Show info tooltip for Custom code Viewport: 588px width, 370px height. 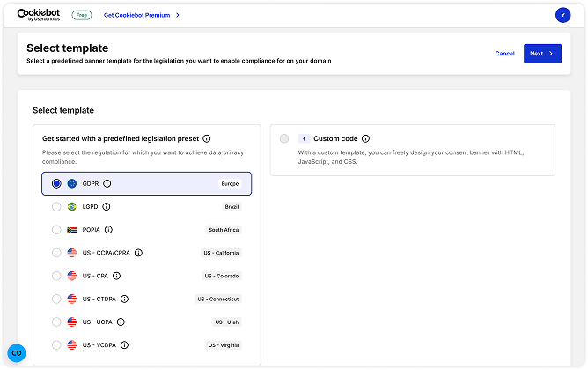coord(365,138)
